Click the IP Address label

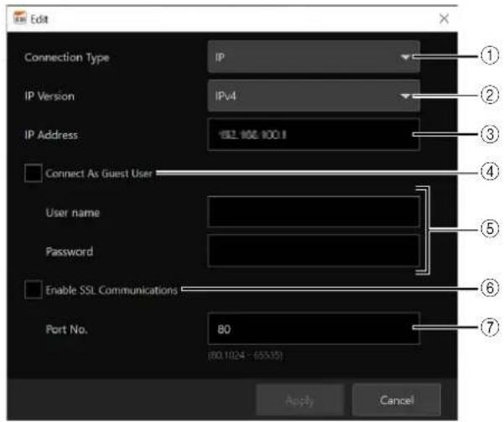[51, 135]
